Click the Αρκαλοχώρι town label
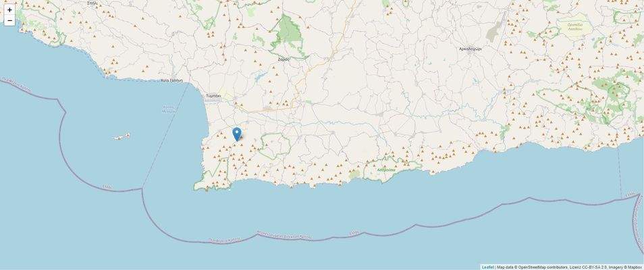The image size is (644, 270). pos(471,49)
